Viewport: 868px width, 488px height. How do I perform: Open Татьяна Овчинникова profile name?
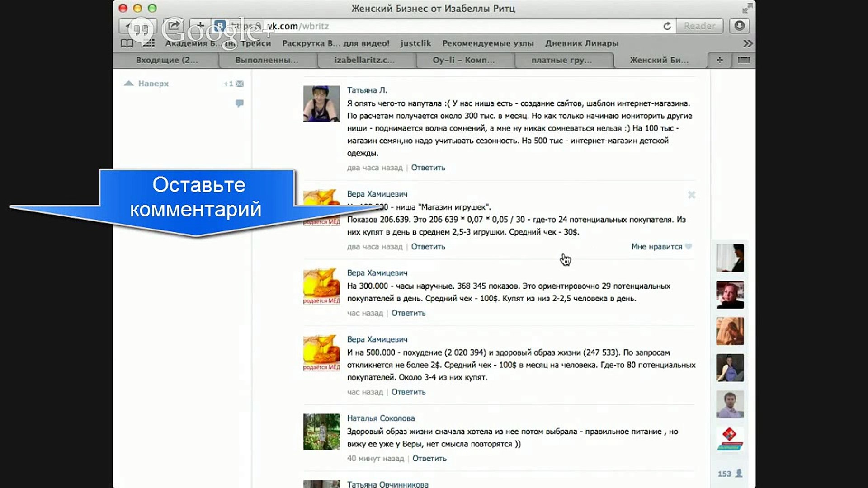pos(387,484)
